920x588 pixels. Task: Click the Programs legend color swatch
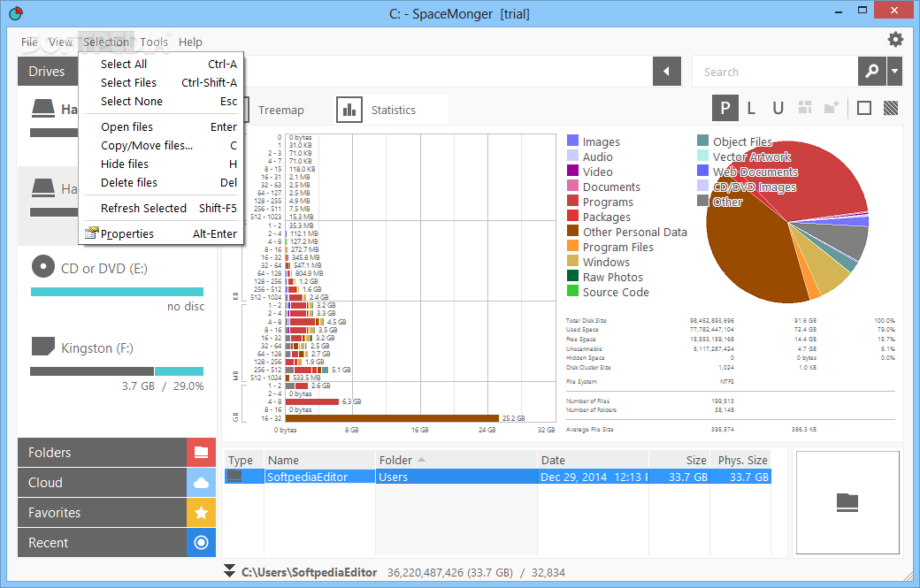coord(572,201)
